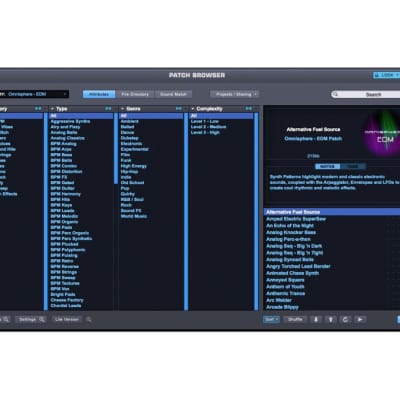The width and height of the screenshot is (400, 400).
Task: Toggle the Lock button
Action: coord(386,75)
